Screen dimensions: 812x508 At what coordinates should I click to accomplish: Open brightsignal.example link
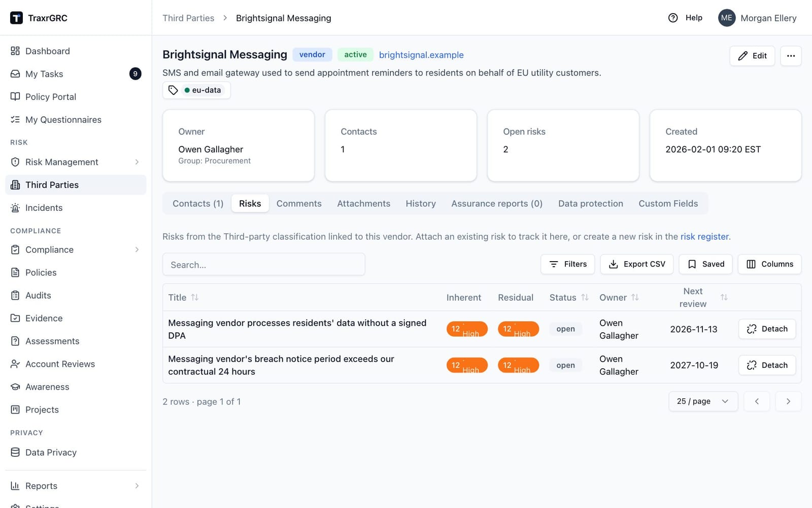click(x=421, y=55)
